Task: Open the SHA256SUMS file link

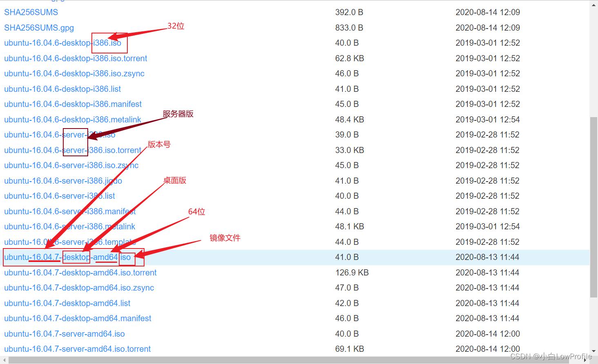Action: pos(31,12)
